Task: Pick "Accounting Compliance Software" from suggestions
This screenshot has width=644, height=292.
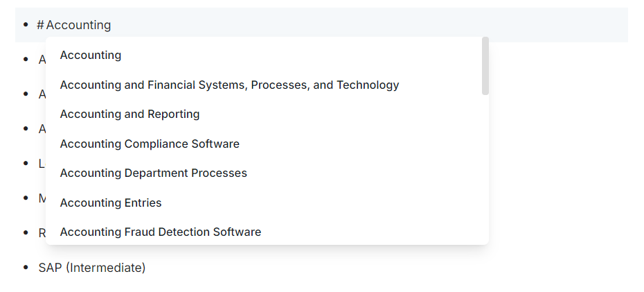Action: 150,144
